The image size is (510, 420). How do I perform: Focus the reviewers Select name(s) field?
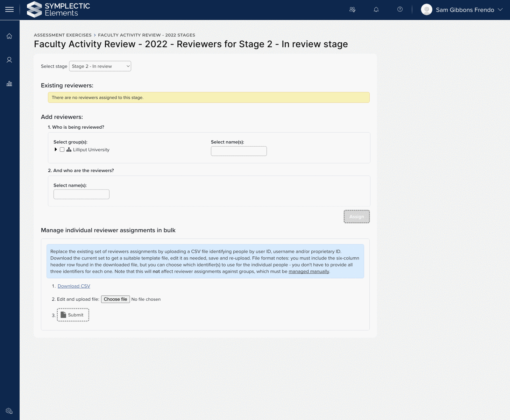tap(82, 194)
